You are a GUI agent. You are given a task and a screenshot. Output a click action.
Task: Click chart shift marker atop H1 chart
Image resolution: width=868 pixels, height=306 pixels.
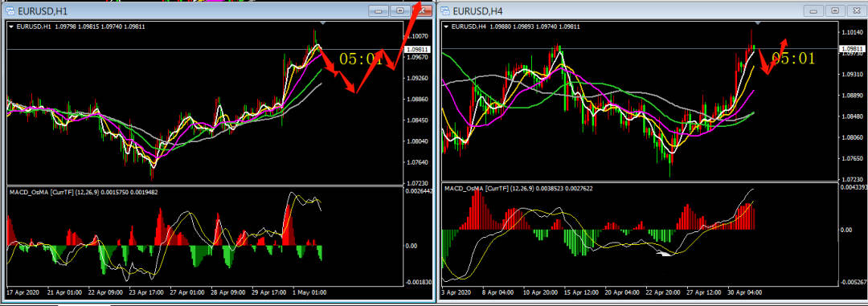tap(323, 22)
